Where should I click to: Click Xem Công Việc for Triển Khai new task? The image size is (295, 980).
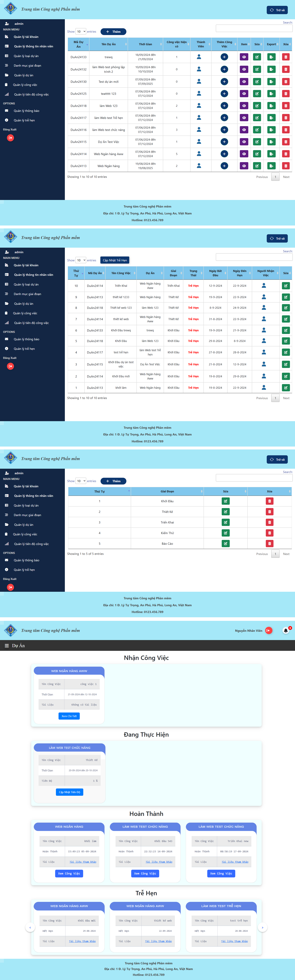click(x=221, y=873)
